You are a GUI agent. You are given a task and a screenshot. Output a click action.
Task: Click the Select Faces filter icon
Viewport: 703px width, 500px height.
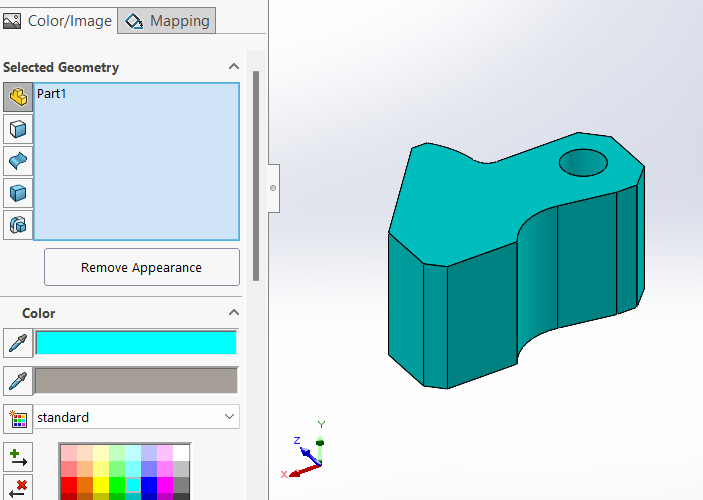point(17,129)
